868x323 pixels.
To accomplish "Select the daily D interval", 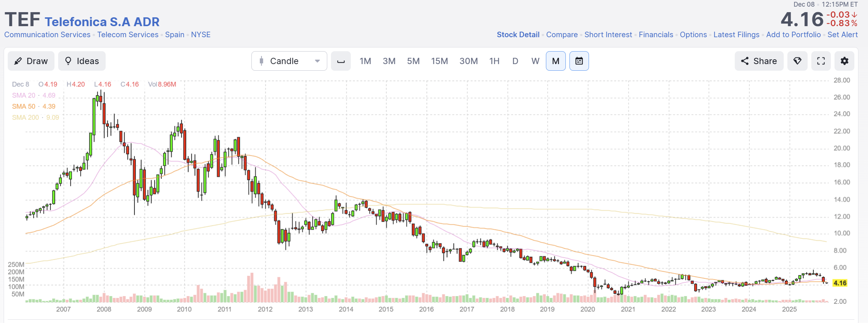I will point(515,61).
